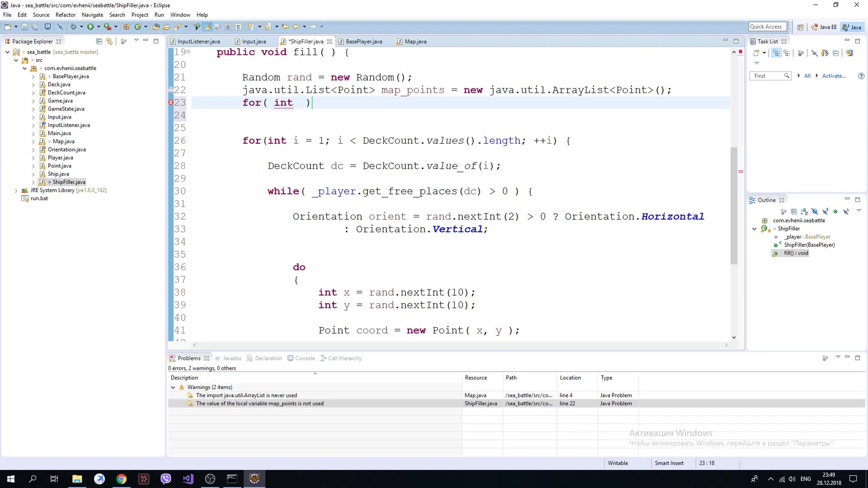Screen dimensions: 868x488
Task: Click the Debug bug icon
Action: tap(74, 27)
